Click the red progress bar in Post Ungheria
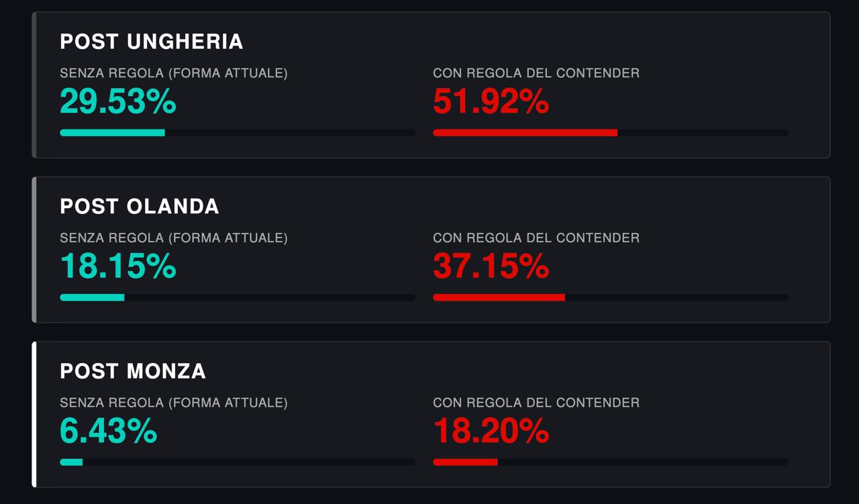 pyautogui.click(x=611, y=133)
